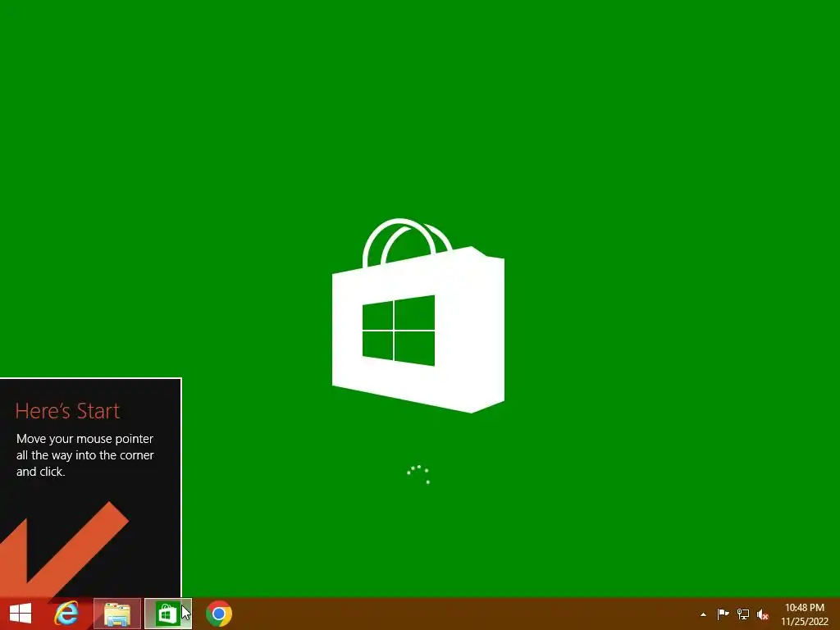Image resolution: width=840 pixels, height=630 pixels.
Task: Click the muted volume tray icon
Action: point(763,614)
